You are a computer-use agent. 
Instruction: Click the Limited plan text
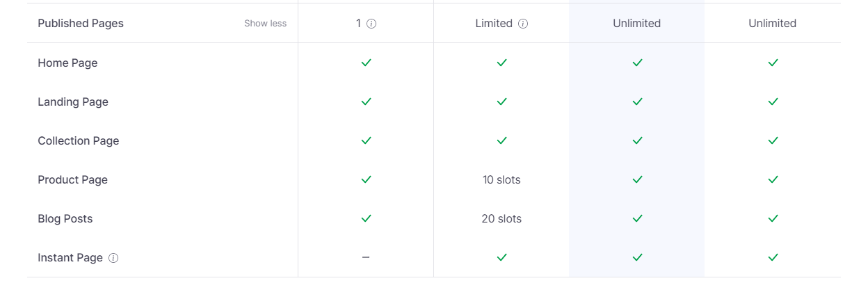(x=494, y=24)
